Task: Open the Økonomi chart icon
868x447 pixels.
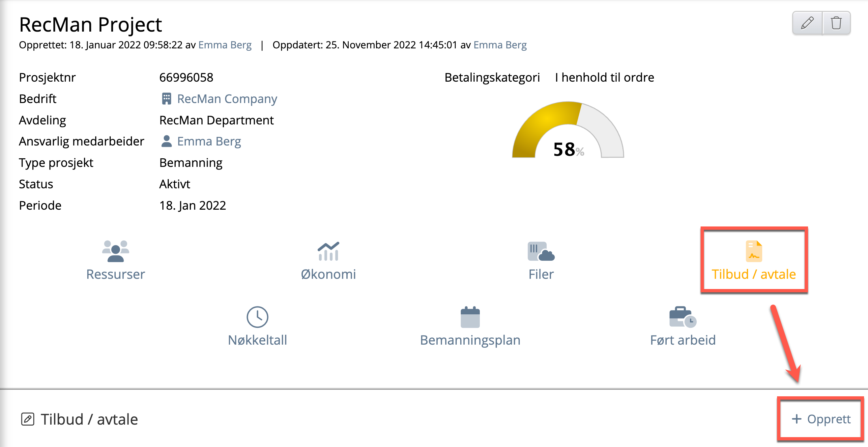Action: pyautogui.click(x=328, y=251)
